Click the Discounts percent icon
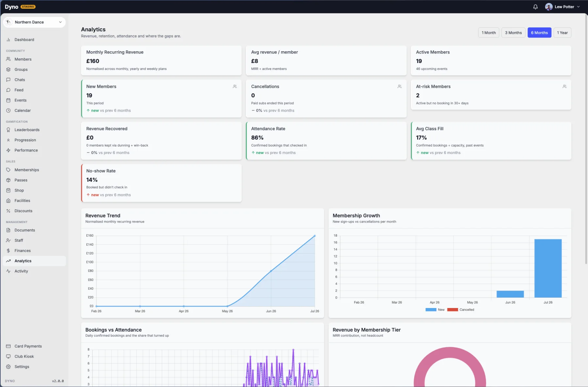Image resolution: width=588 pixels, height=387 pixels. (x=8, y=211)
